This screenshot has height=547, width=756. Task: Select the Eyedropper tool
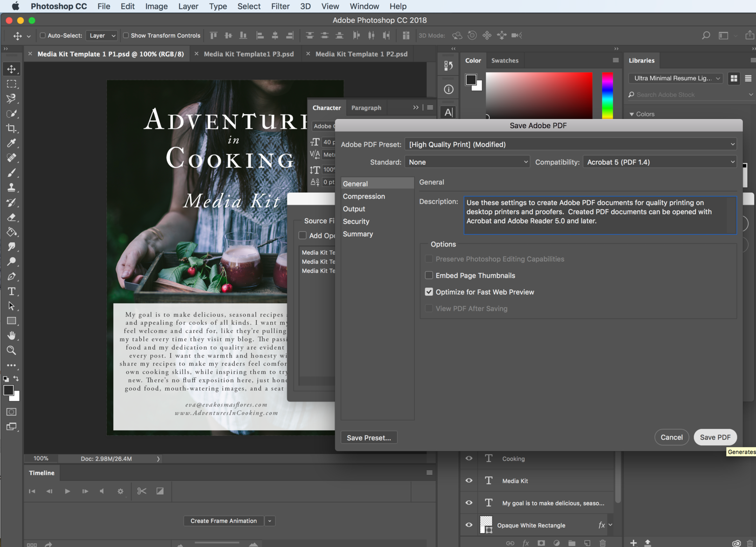[12, 143]
